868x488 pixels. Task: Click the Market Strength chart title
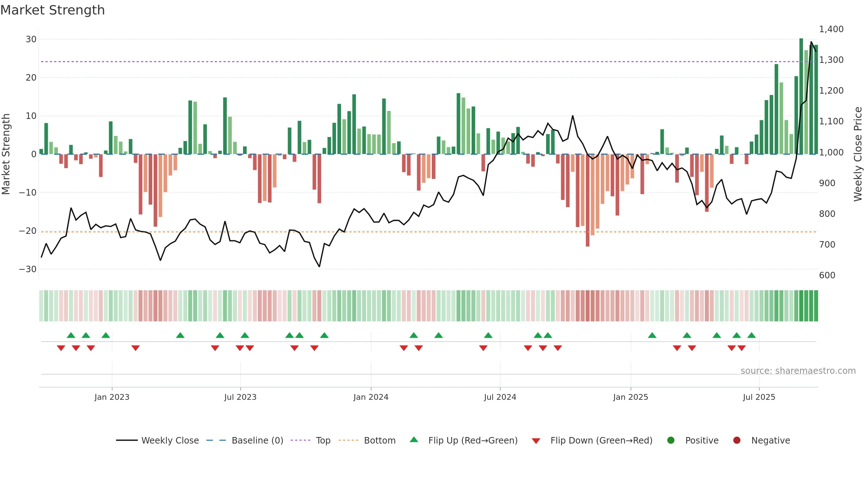[x=52, y=10]
